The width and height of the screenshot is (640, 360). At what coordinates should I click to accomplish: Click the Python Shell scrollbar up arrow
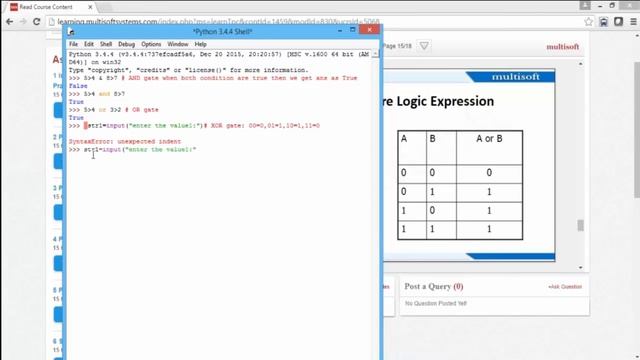[x=375, y=54]
